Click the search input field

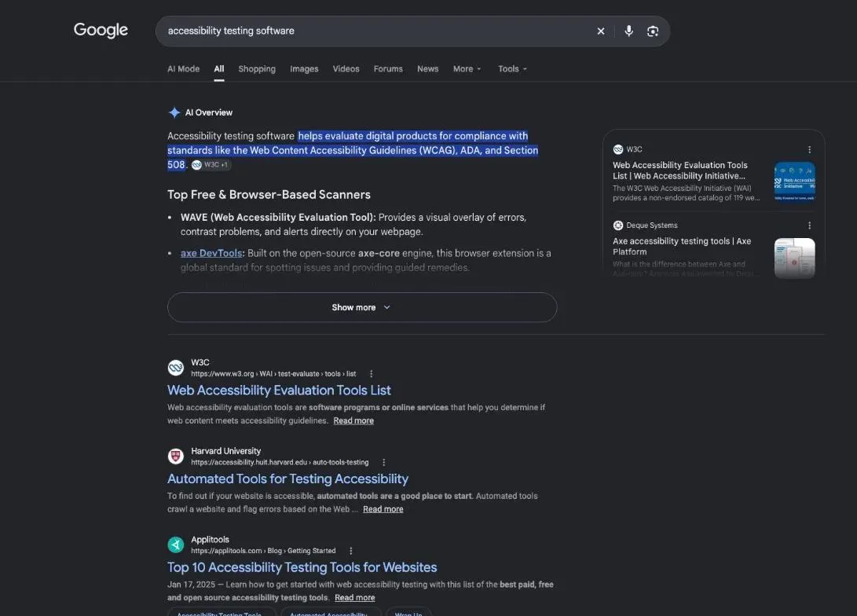[377, 31]
